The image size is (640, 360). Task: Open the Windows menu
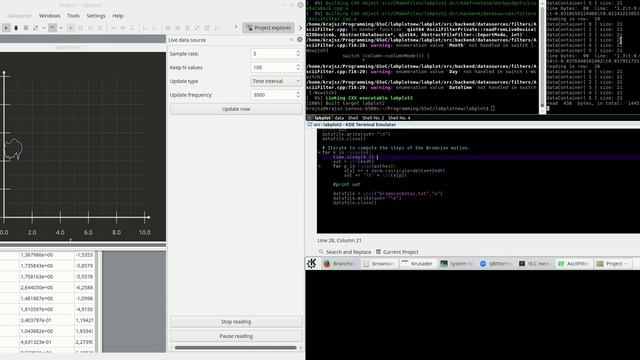49,16
